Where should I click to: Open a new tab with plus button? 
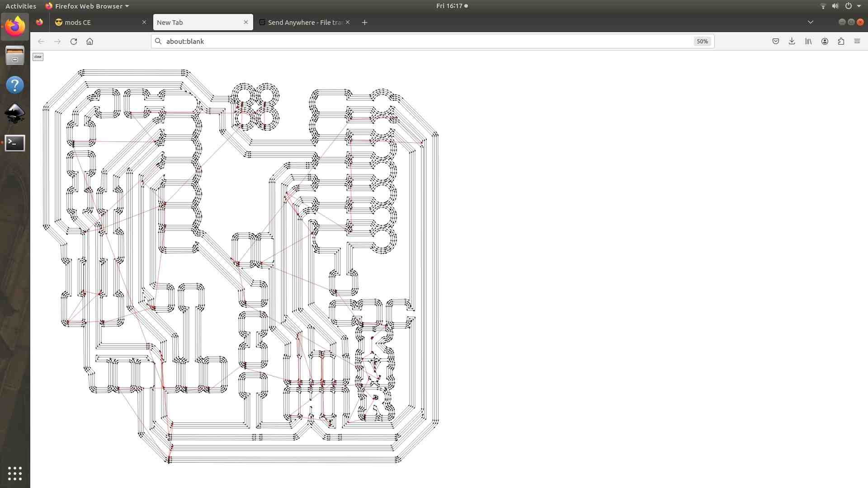(x=364, y=22)
